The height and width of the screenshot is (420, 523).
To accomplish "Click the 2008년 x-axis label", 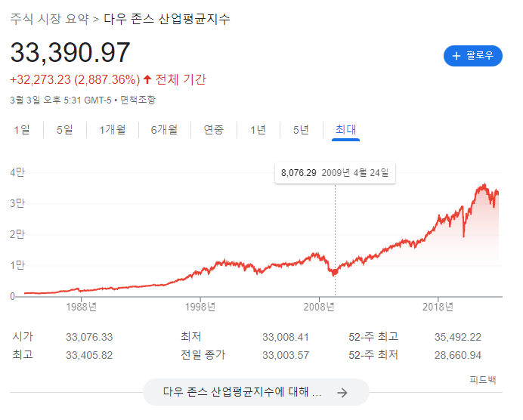I will coord(319,307).
